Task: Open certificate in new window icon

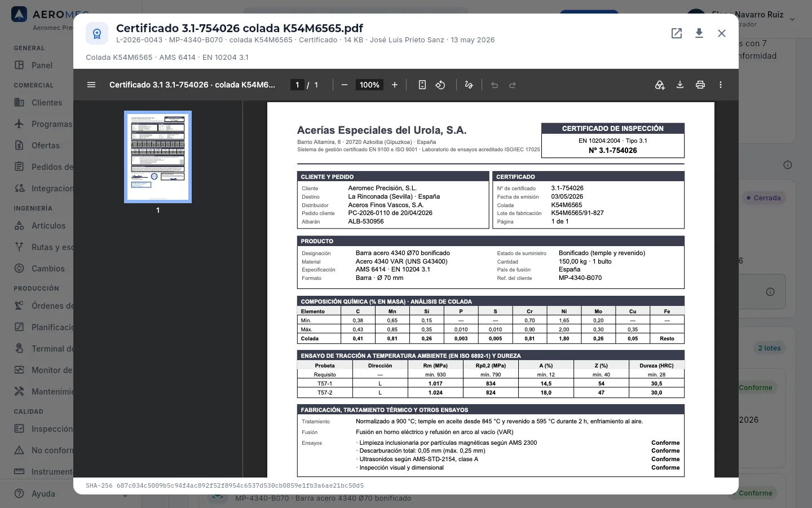Action: [677, 33]
